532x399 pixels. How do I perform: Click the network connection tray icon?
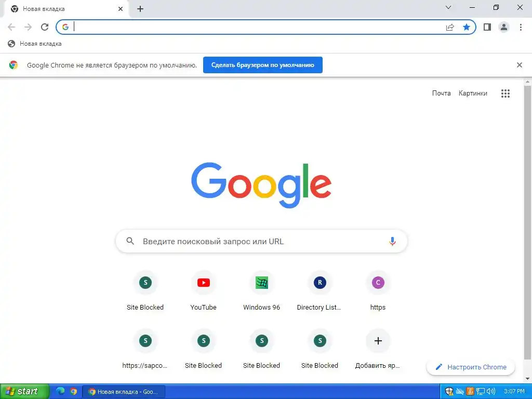[x=481, y=391]
